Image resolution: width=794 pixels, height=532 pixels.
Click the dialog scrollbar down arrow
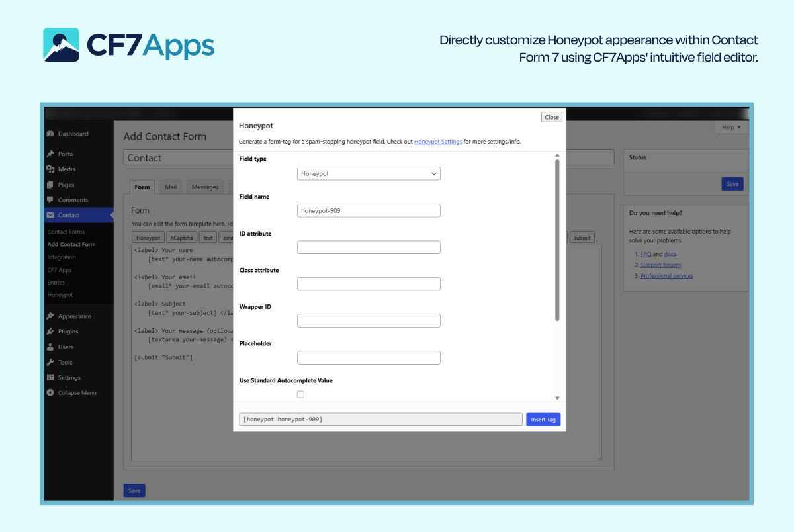tap(557, 398)
